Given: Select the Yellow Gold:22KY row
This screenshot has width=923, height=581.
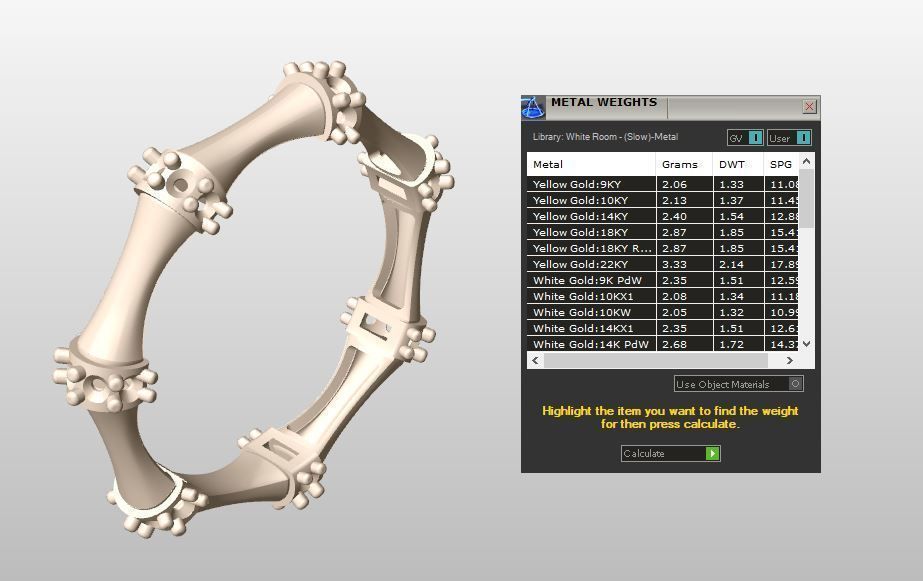Looking at the screenshot, I should tap(663, 264).
